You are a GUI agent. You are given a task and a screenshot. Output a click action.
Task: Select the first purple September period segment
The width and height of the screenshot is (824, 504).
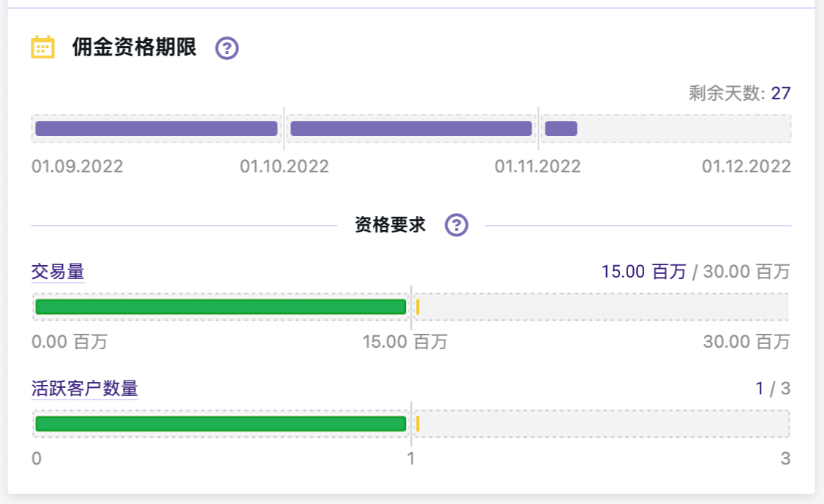click(156, 129)
